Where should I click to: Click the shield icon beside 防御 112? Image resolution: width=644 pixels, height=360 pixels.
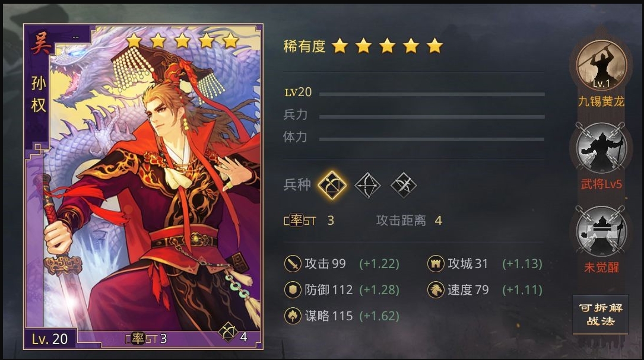point(293,290)
